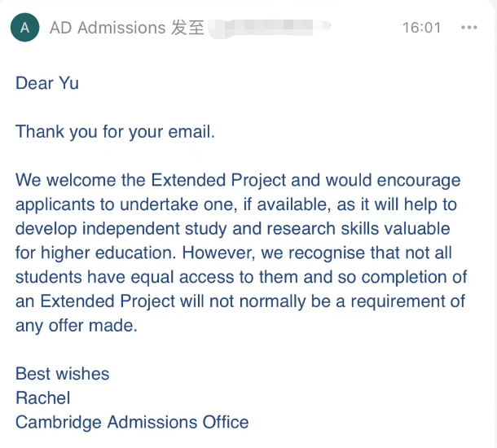Viewport: 497px width, 448px height.
Task: Click the line starting develop independent study
Action: tap(233, 229)
